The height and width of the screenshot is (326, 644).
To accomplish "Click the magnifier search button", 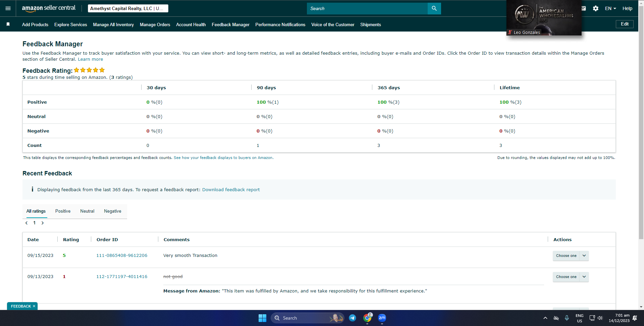I will tap(434, 8).
